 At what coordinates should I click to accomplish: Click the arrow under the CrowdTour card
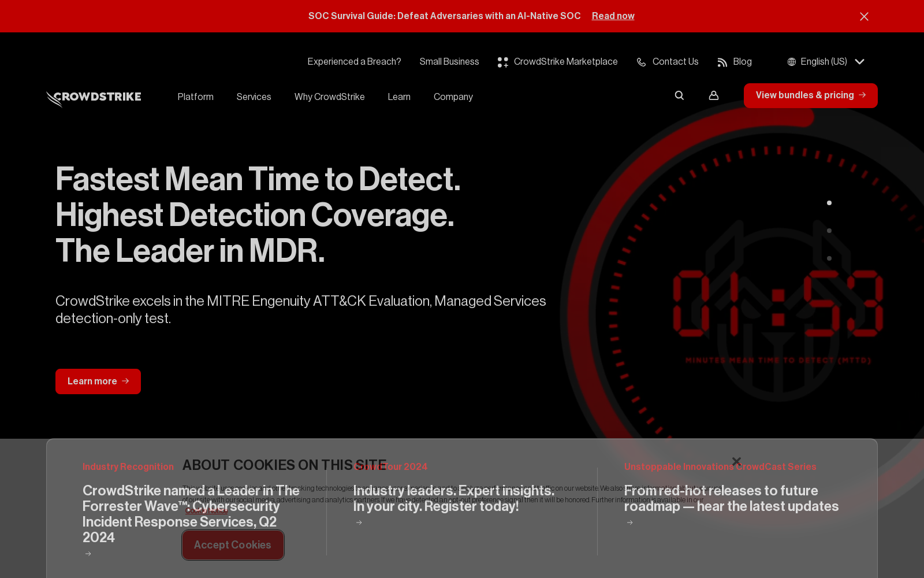(359, 523)
